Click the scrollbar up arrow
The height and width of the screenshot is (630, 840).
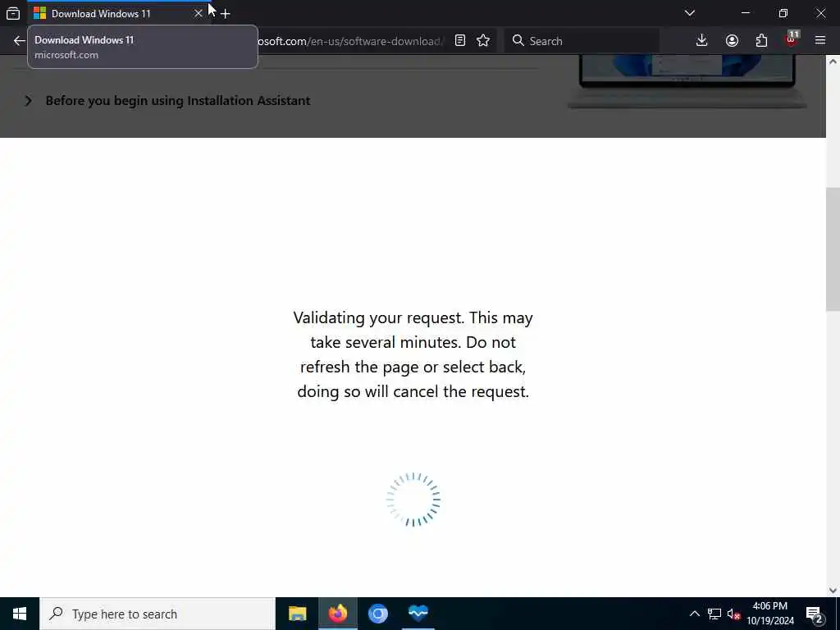click(833, 61)
